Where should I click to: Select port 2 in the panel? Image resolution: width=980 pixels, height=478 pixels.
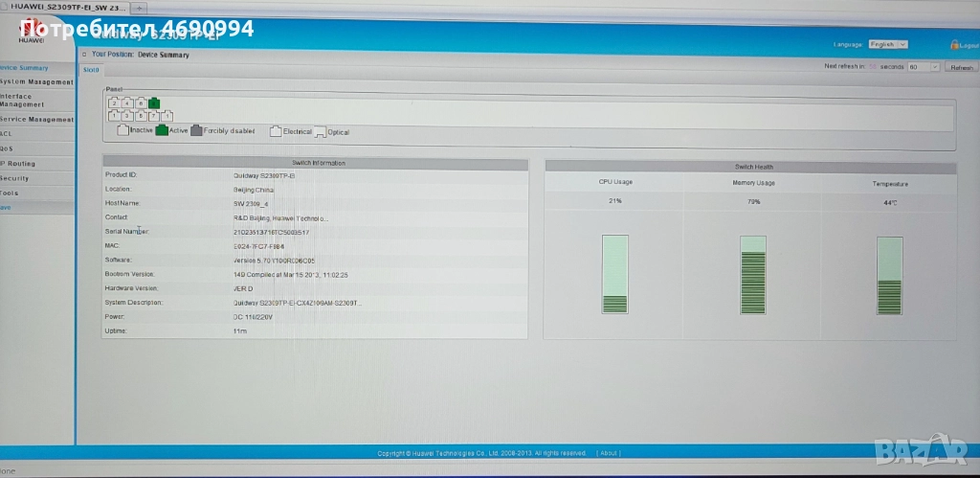click(x=114, y=103)
